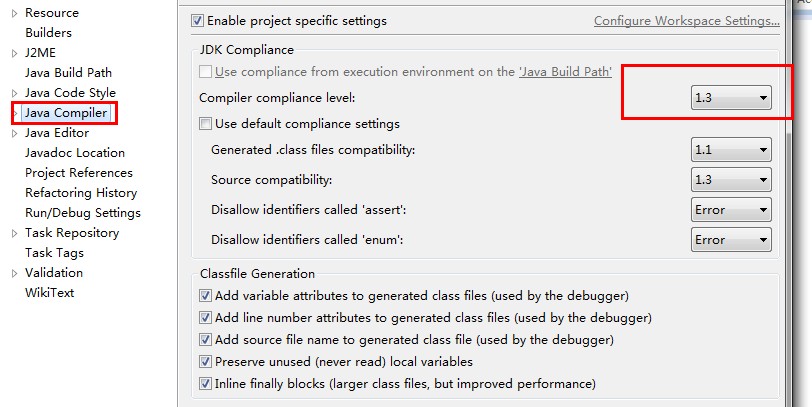Check Use default compliance settings

206,124
